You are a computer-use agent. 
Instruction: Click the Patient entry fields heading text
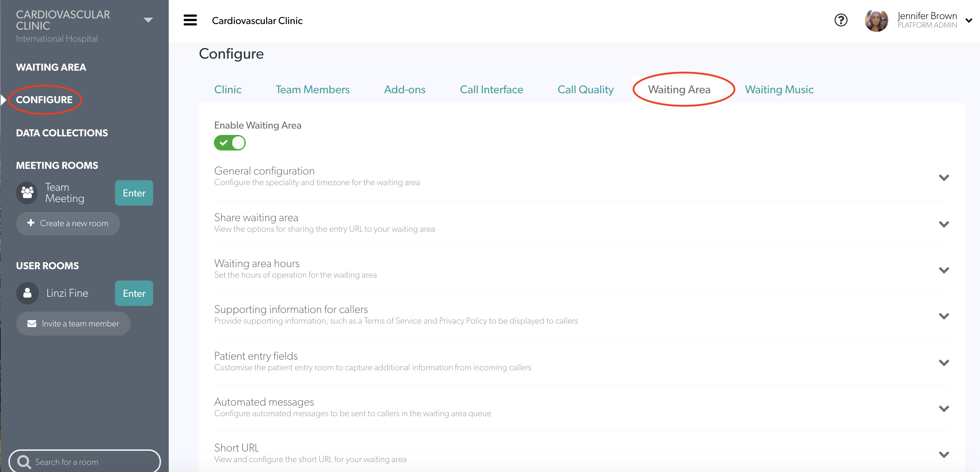[256, 356]
